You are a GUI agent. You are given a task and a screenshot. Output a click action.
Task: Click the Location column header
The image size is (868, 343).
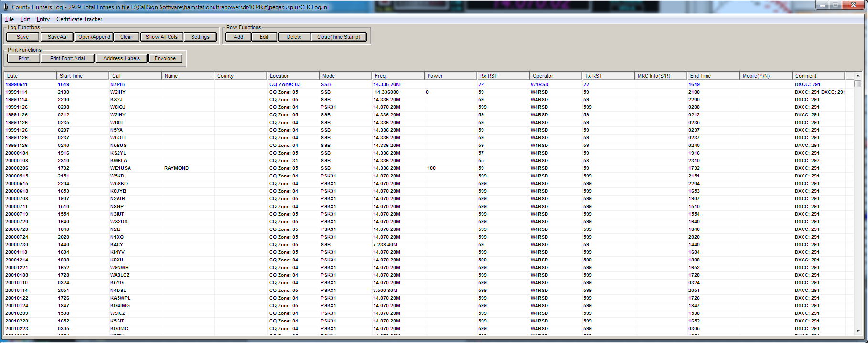(293, 76)
